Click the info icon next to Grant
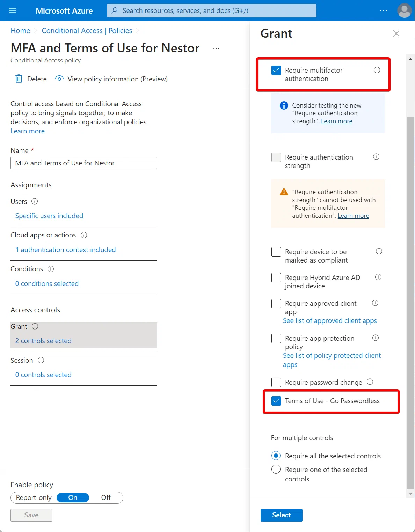415x532 pixels. (35, 326)
